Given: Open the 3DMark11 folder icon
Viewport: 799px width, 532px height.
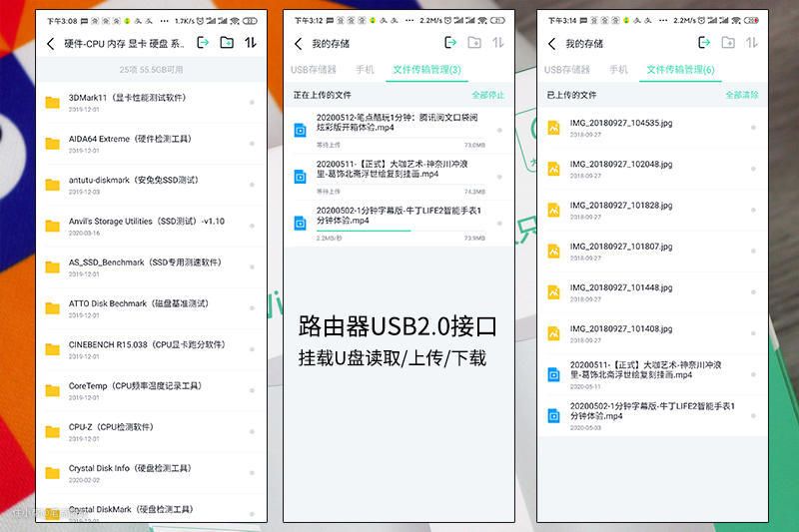Looking at the screenshot, I should (53, 102).
